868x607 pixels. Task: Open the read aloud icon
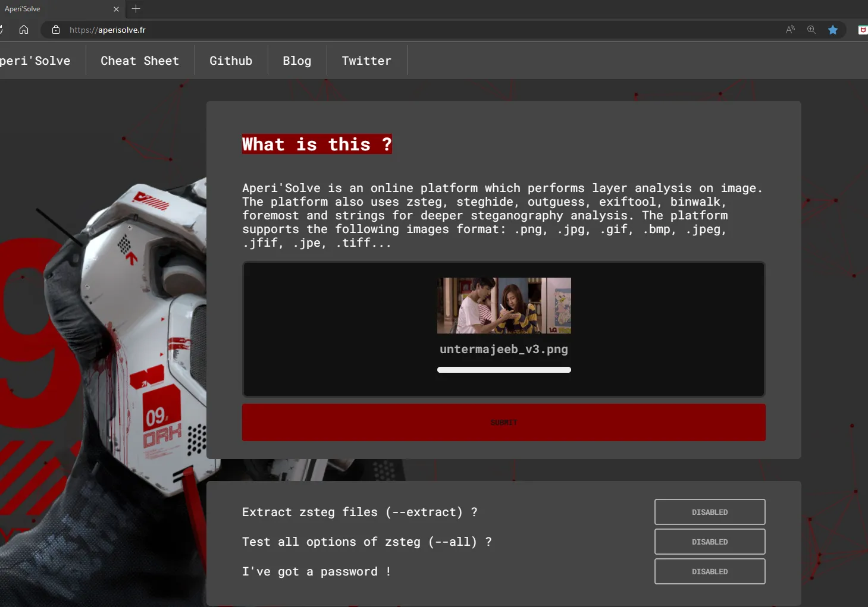[790, 30]
